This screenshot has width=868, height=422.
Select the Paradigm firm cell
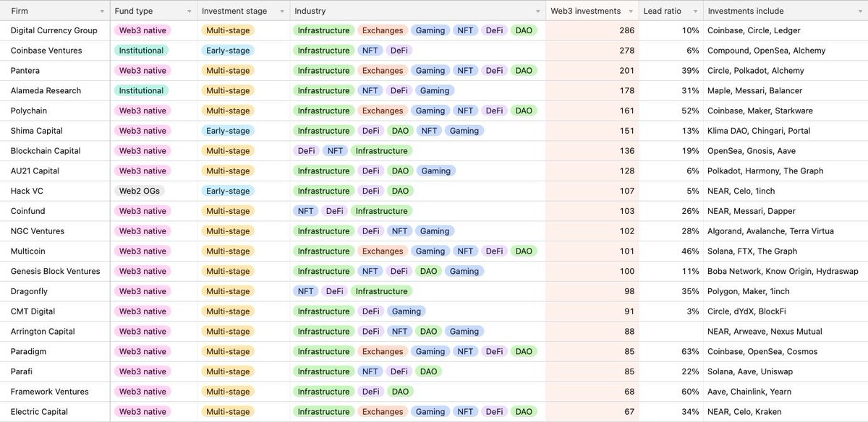coord(55,352)
